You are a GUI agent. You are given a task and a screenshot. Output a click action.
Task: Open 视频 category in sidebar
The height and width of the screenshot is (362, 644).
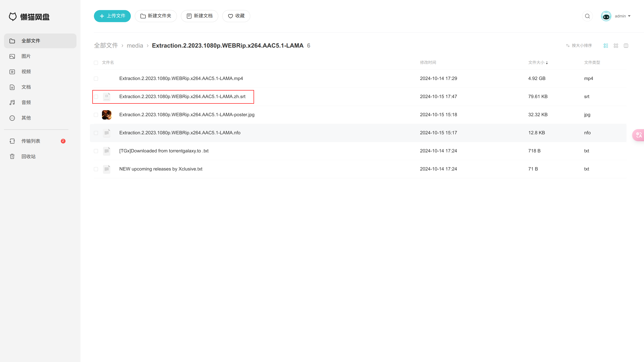coord(40,72)
